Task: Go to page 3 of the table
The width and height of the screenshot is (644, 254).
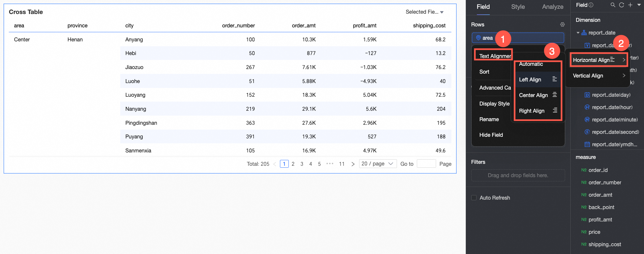Action: 302,164
